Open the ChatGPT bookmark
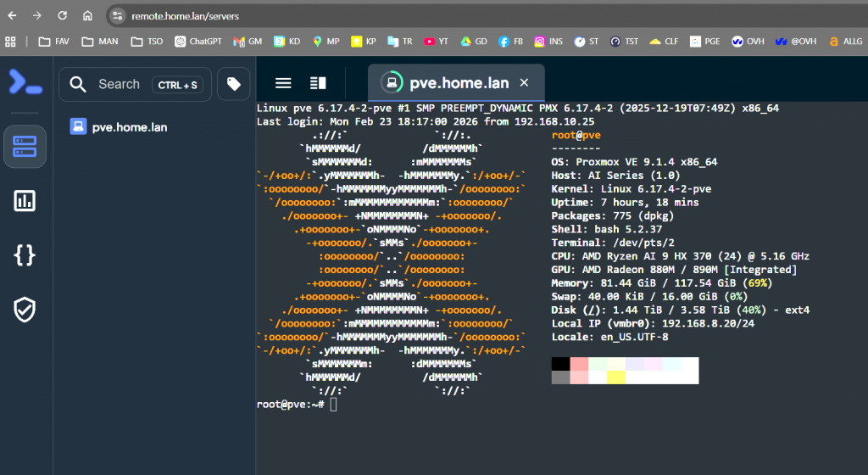The image size is (868, 475). (x=198, y=41)
